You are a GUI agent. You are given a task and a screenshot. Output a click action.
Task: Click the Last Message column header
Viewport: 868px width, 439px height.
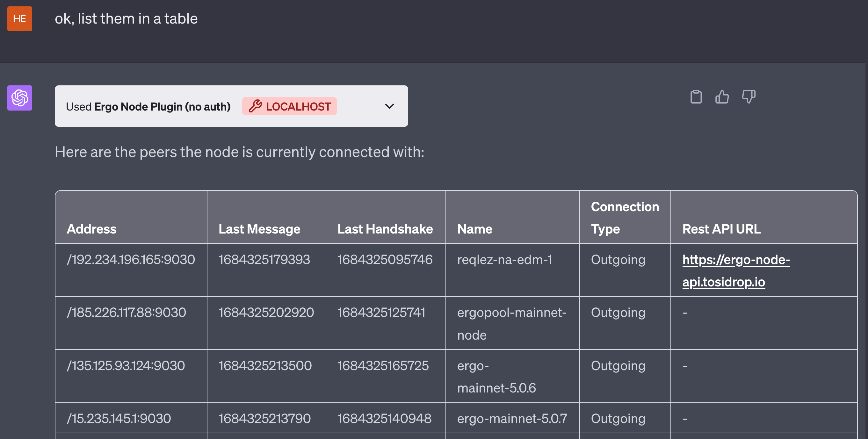259,229
